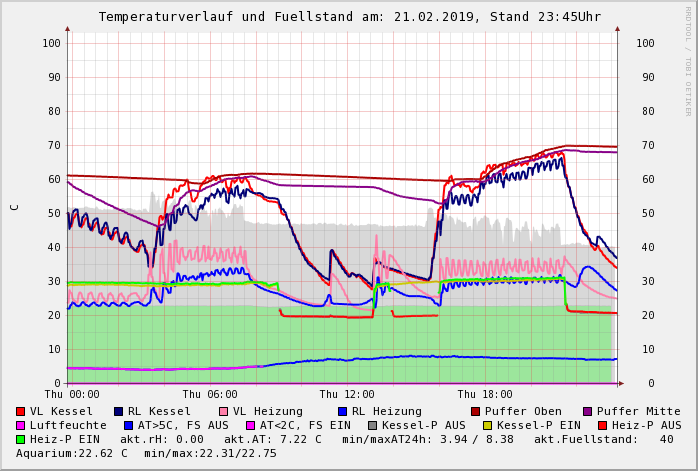The image size is (698, 471).
Task: Click the Thu 06:00 time axis label
Action: point(210,395)
